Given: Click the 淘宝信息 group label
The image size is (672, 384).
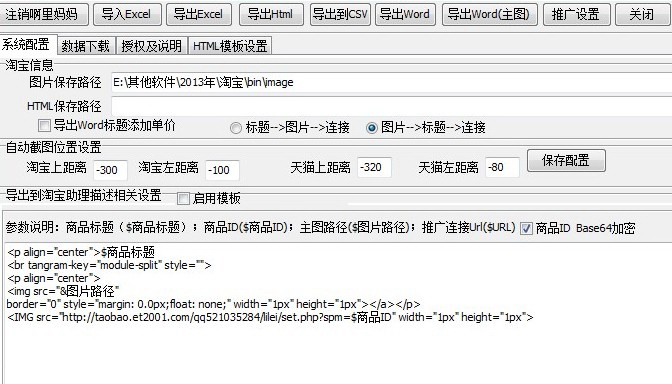Looking at the screenshot, I should pos(30,65).
